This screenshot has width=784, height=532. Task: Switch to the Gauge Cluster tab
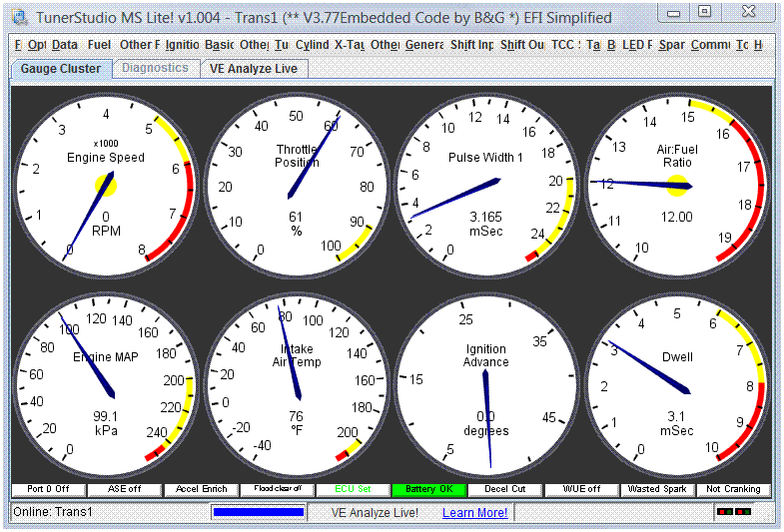point(61,69)
